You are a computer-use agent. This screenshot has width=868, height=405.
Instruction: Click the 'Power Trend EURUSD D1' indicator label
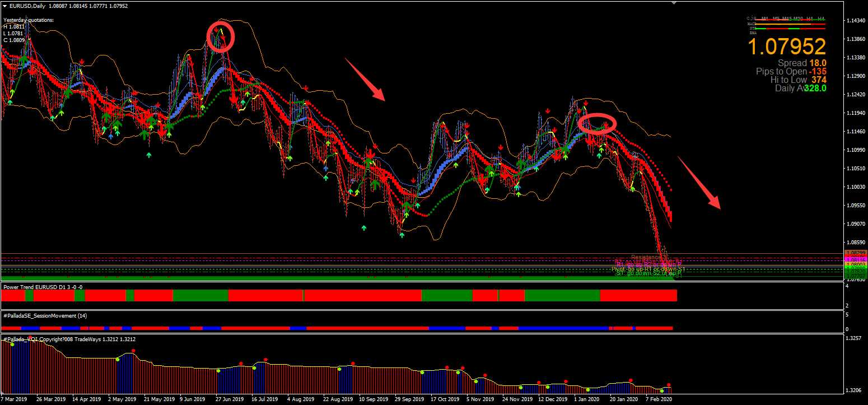pyautogui.click(x=35, y=287)
